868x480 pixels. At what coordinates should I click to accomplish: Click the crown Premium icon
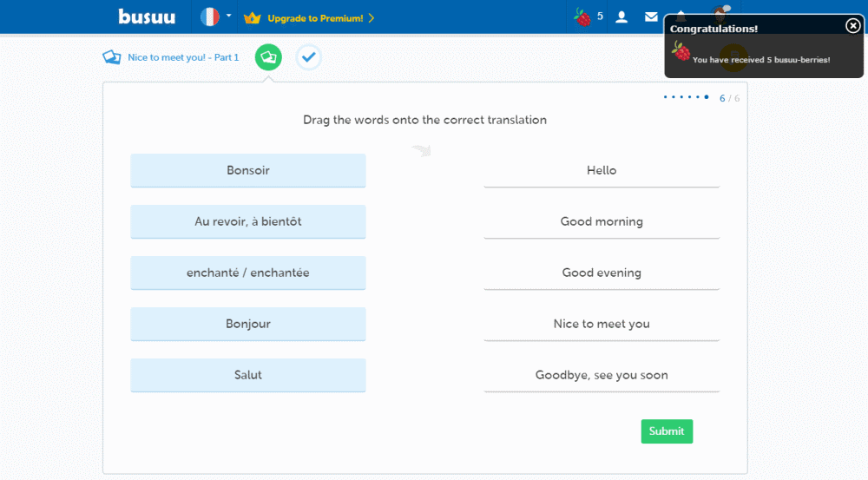click(252, 18)
